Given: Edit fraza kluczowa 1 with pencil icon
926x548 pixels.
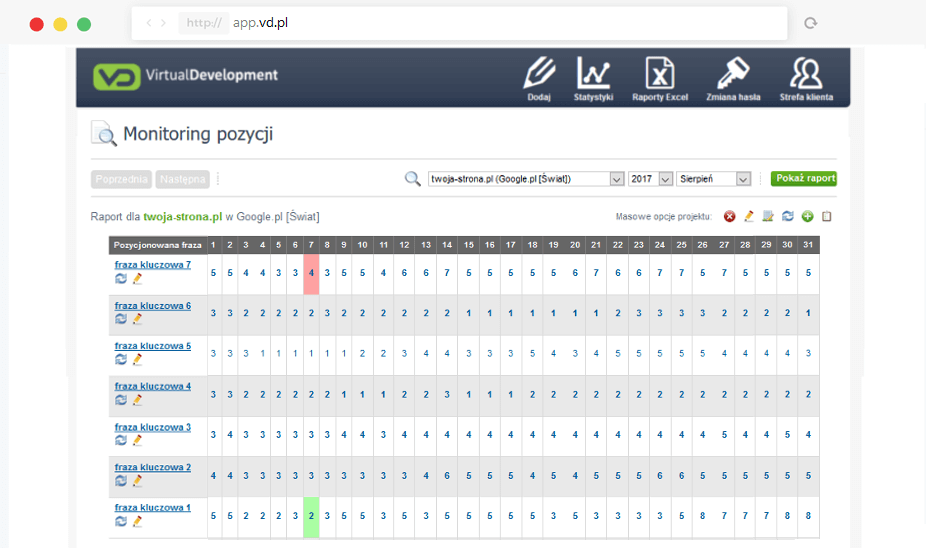Looking at the screenshot, I should coord(137,521).
